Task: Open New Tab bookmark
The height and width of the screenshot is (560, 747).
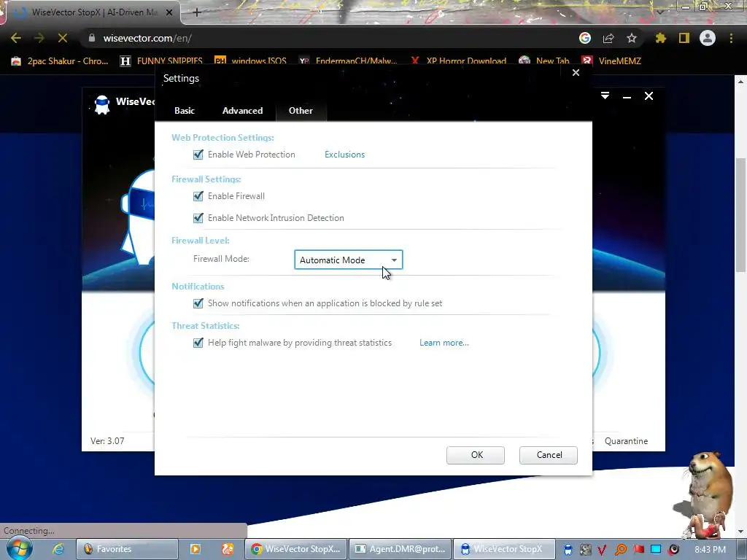Action: click(544, 61)
